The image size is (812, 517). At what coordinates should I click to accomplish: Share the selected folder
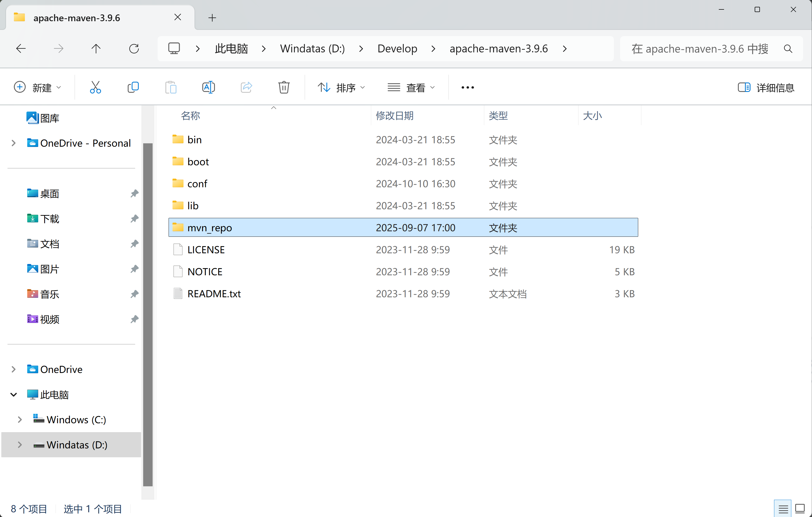pyautogui.click(x=246, y=87)
